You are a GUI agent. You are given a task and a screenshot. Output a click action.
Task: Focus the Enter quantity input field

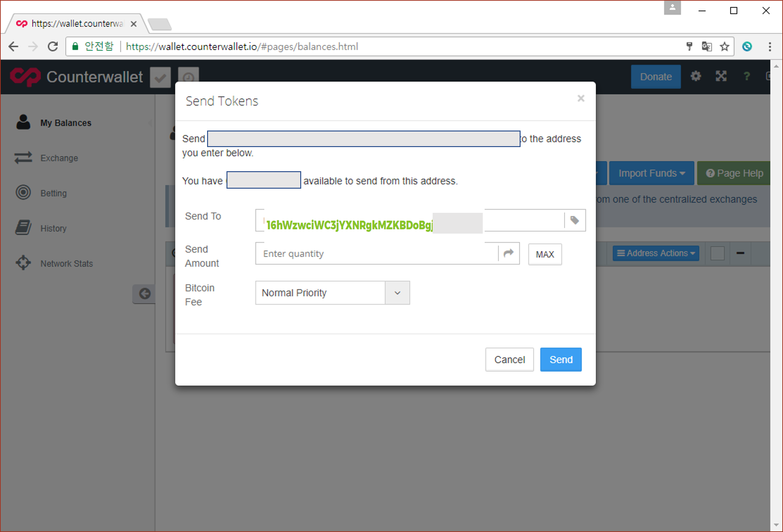[377, 253]
